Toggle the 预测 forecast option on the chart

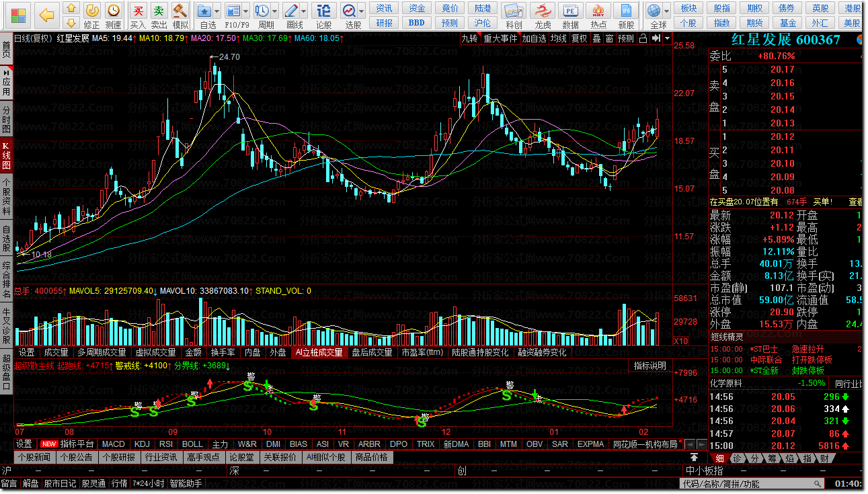626,38
